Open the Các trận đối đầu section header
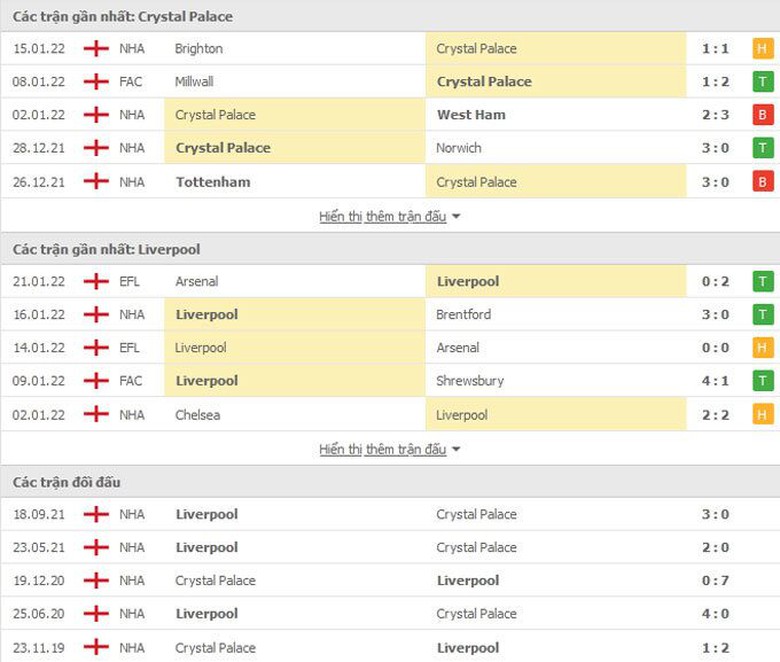This screenshot has width=780, height=662. [x=67, y=482]
